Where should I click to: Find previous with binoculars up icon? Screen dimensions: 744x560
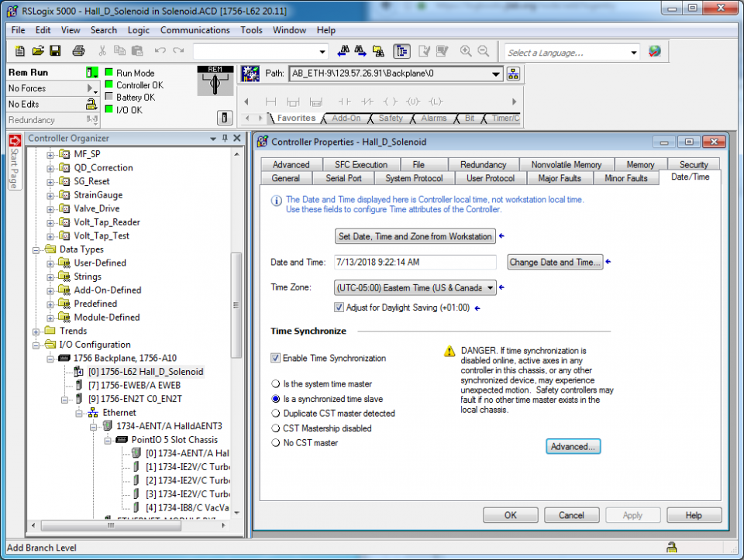click(x=344, y=51)
